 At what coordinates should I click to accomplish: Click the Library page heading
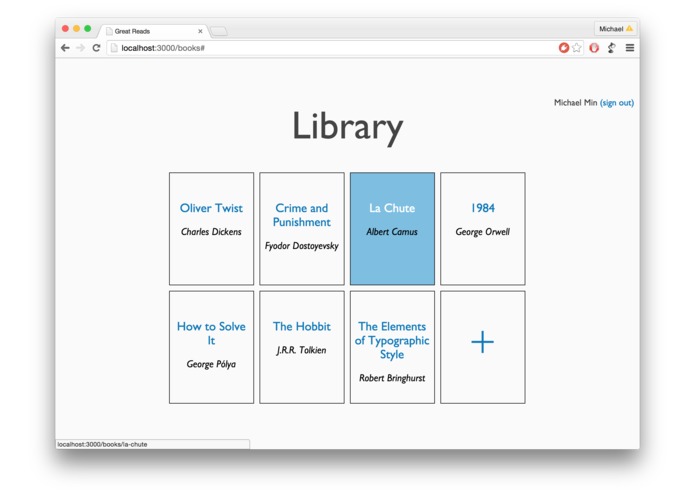point(348,127)
